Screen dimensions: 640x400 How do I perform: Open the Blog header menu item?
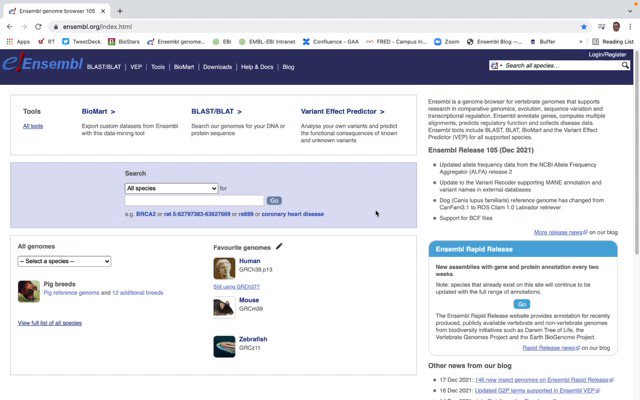coord(288,67)
